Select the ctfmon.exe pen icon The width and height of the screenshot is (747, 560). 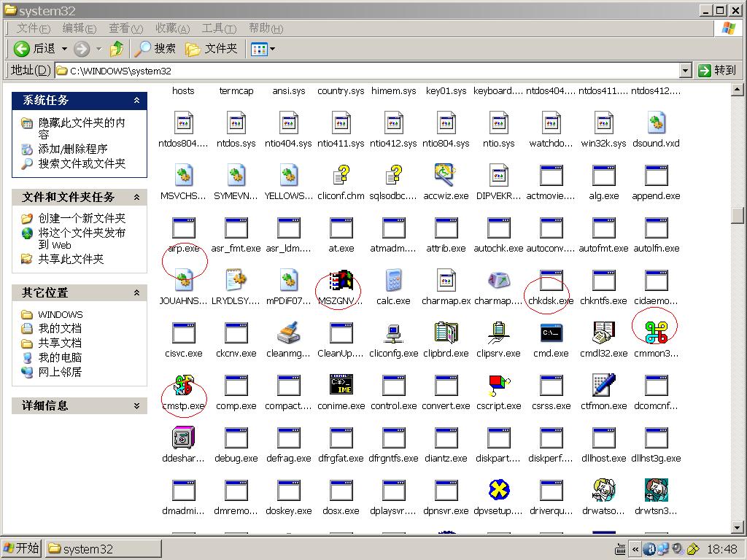point(603,385)
